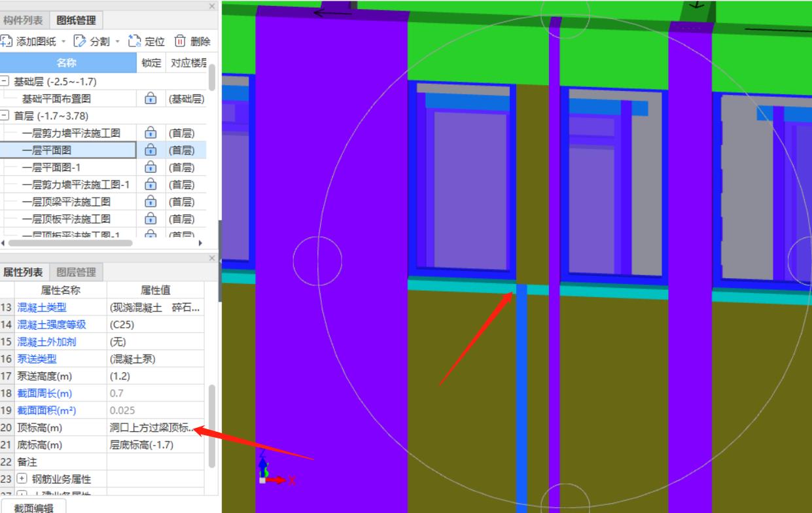Select 基础平面布置图 drawing
812x513 pixels.
(56, 99)
